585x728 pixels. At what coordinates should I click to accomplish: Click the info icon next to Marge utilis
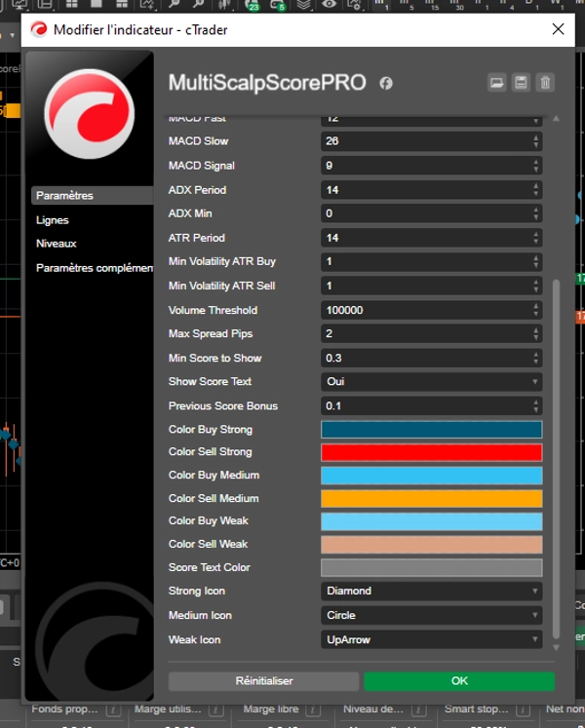216,709
